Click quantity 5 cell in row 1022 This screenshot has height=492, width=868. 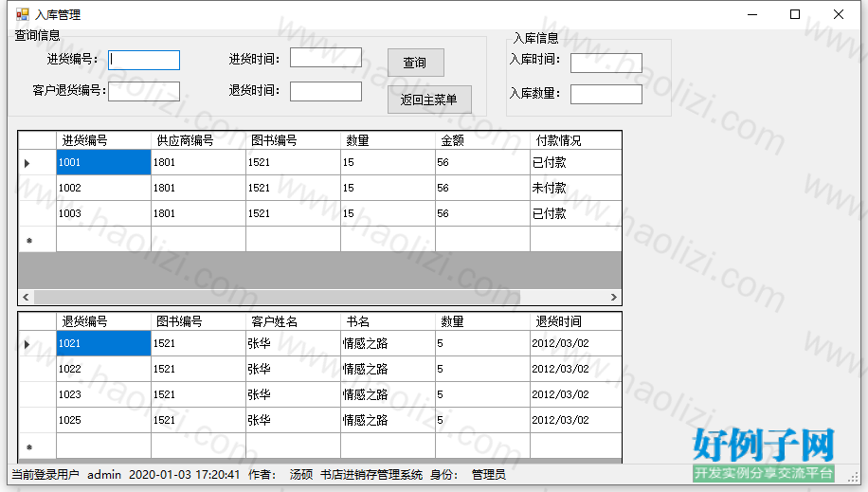point(482,369)
